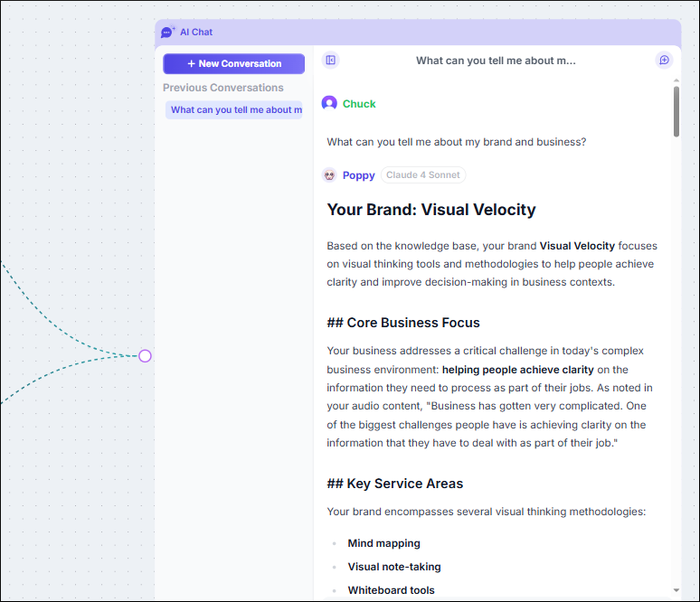Click the conversation title in the chat header

[x=496, y=61]
